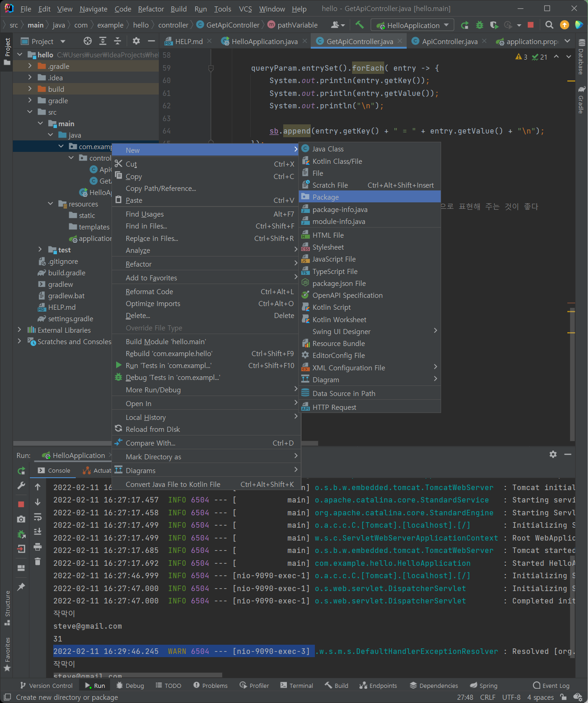This screenshot has height=703, width=588.
Task: Click Collapse All icon in Project panel
Action: pyautogui.click(x=118, y=41)
